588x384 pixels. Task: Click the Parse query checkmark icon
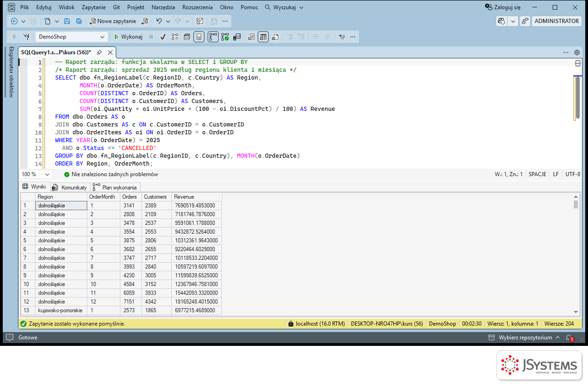tap(163, 37)
